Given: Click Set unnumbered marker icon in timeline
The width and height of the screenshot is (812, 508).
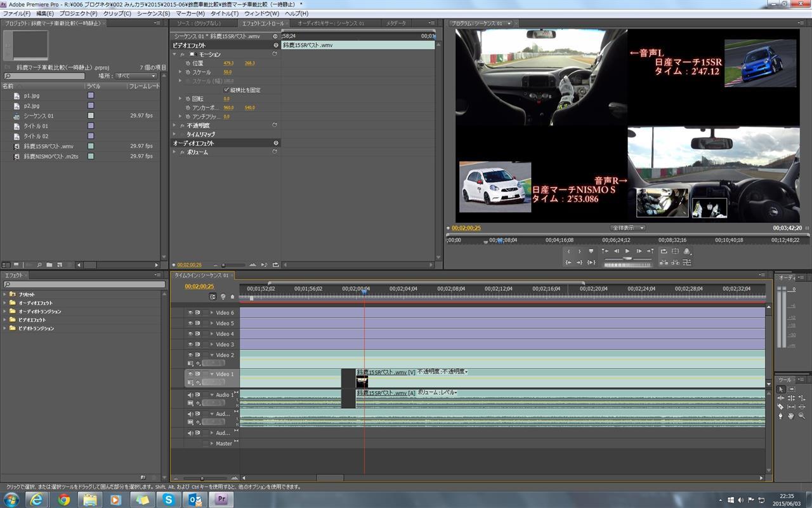Looking at the screenshot, I should click(x=232, y=297).
